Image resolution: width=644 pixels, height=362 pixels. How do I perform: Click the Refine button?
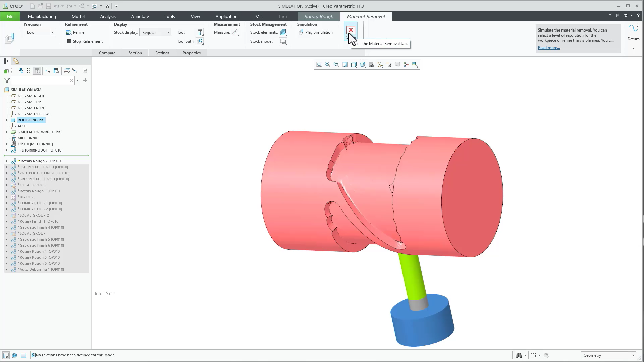coord(75,32)
